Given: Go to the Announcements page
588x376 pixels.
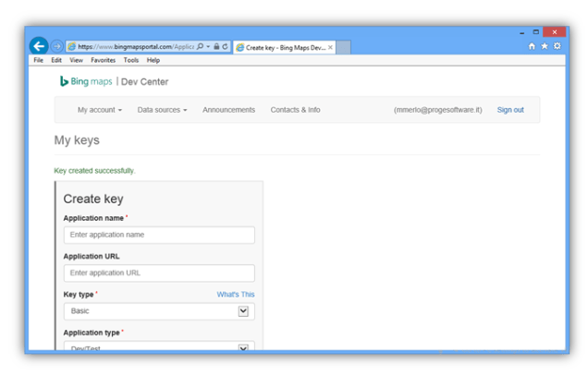Looking at the screenshot, I should 228,110.
